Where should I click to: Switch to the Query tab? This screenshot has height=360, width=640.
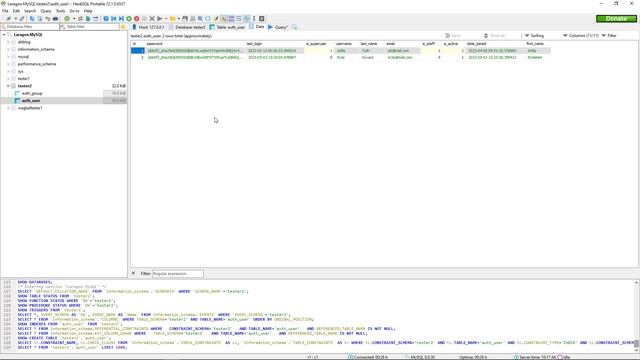tap(278, 27)
